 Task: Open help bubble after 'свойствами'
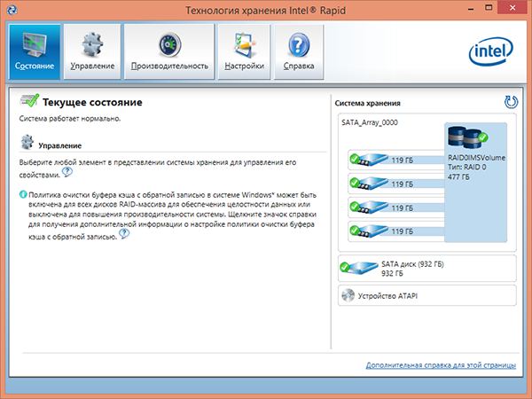pos(67,172)
